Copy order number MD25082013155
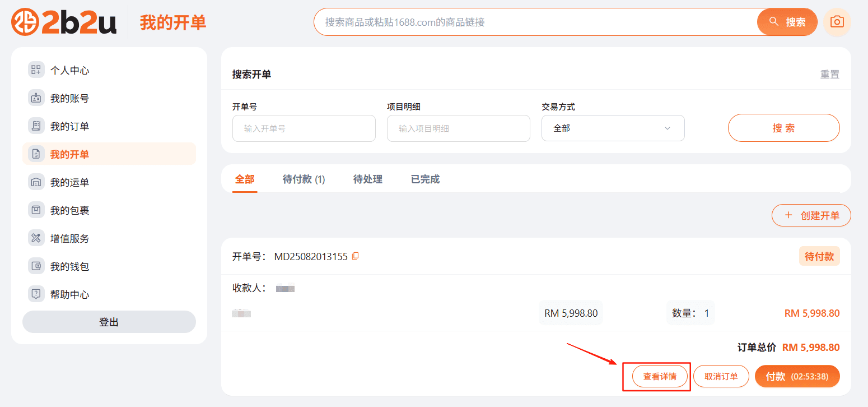This screenshot has width=868, height=407. [354, 256]
